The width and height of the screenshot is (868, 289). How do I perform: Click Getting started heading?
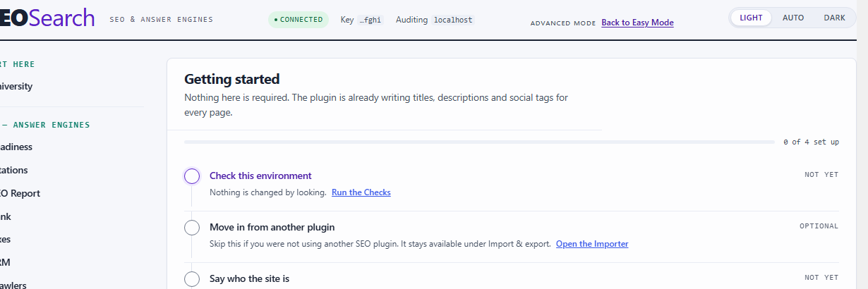(x=232, y=79)
